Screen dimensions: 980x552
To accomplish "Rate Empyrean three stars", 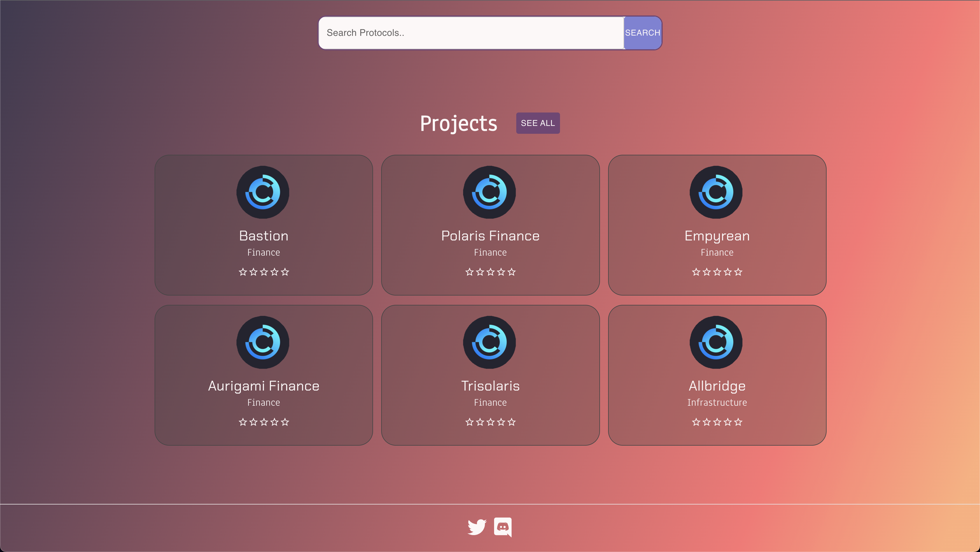I will [x=717, y=272].
